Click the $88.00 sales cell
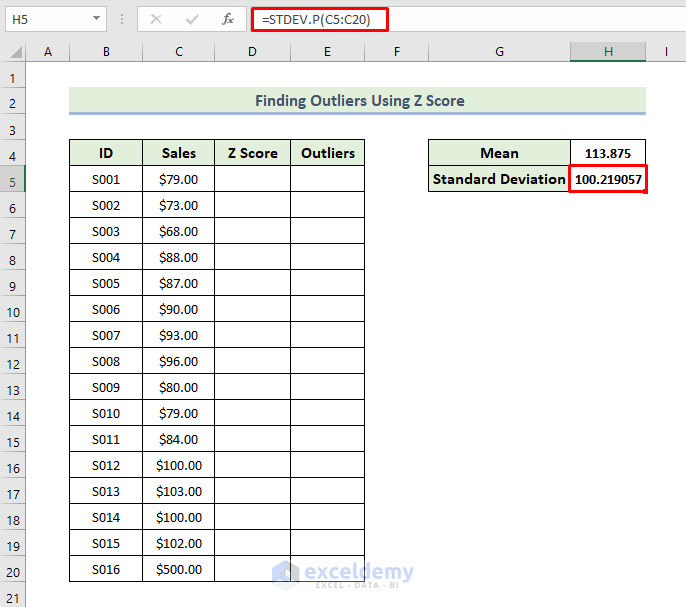Screen dimensions: 686x607 tap(178, 257)
